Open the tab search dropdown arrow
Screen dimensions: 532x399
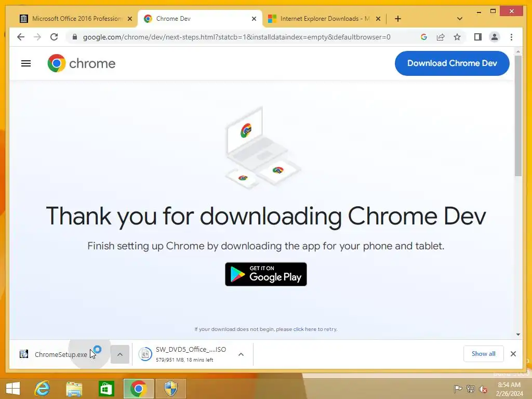[x=460, y=19]
